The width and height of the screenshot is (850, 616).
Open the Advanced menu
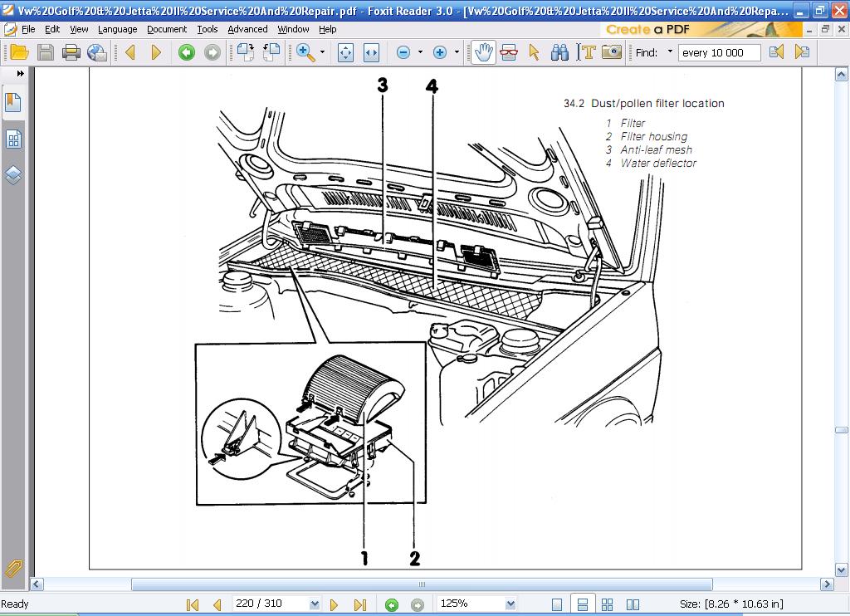point(247,29)
